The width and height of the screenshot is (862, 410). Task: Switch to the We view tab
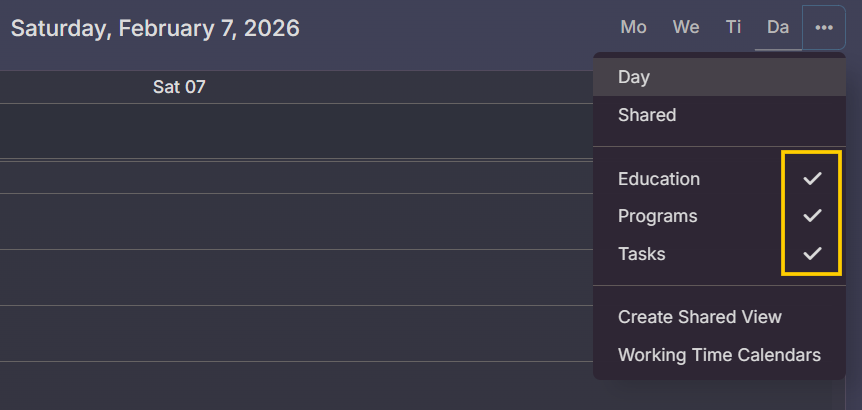click(x=686, y=28)
